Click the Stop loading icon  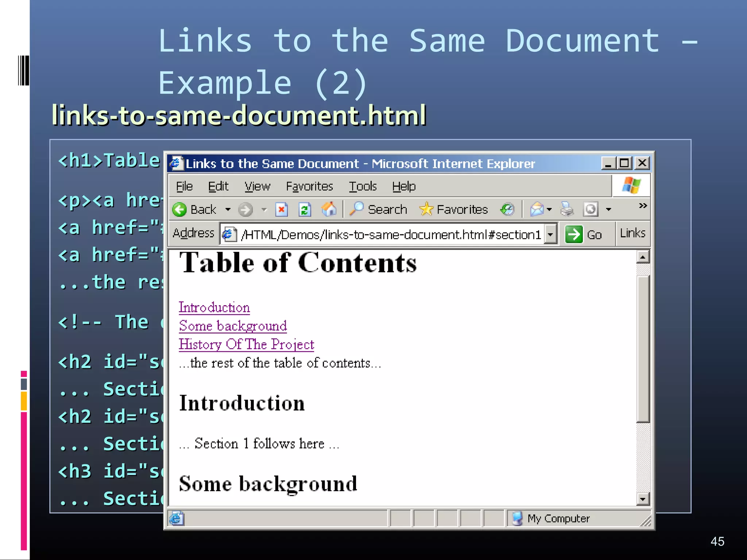click(x=281, y=210)
